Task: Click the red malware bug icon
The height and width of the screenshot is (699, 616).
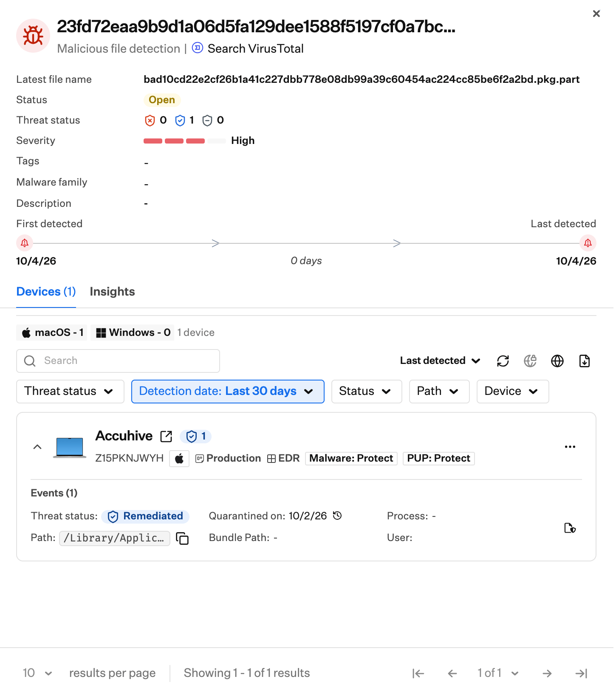Action: coord(33,36)
